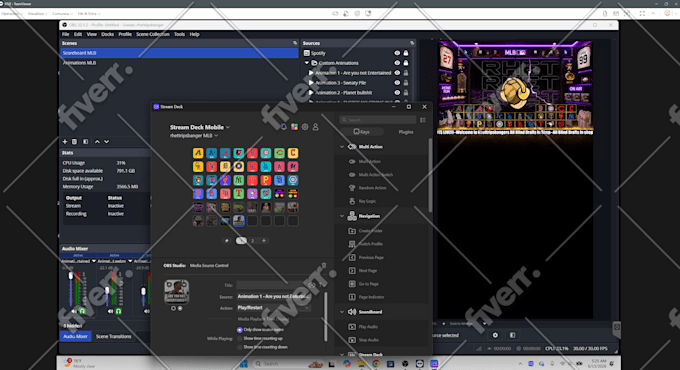Toggle the lock on Spotify source
The image size is (680, 370).
click(406, 53)
